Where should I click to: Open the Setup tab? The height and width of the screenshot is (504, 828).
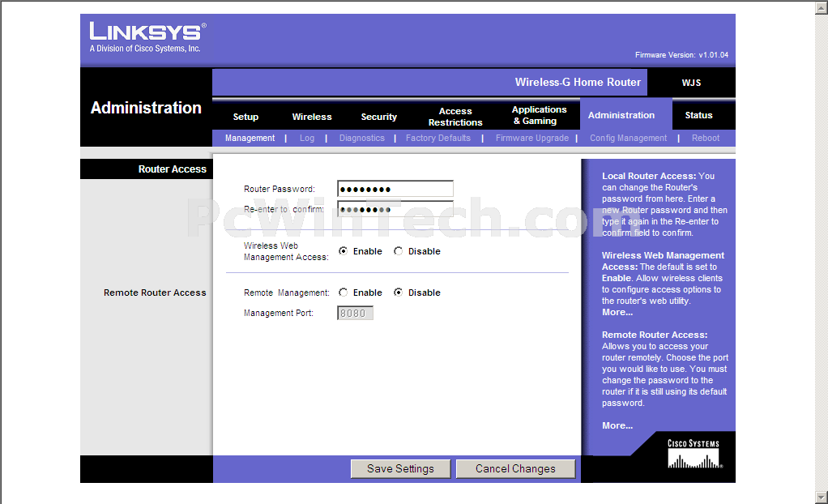point(245,117)
